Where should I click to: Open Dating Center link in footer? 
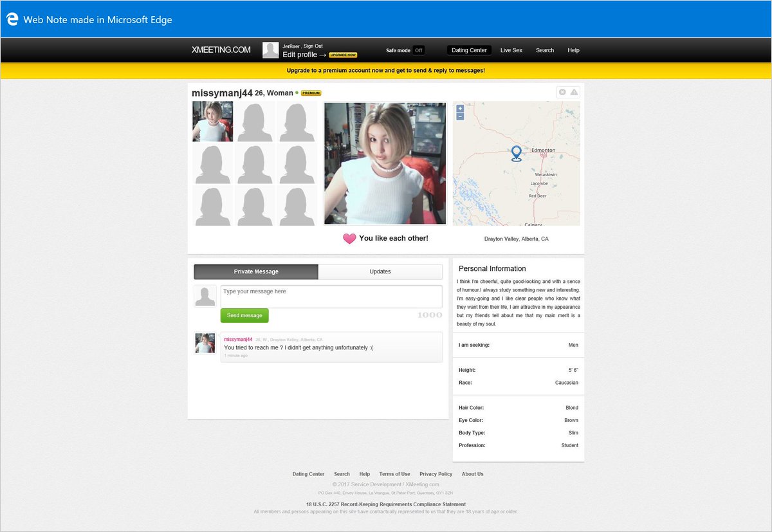click(x=308, y=474)
